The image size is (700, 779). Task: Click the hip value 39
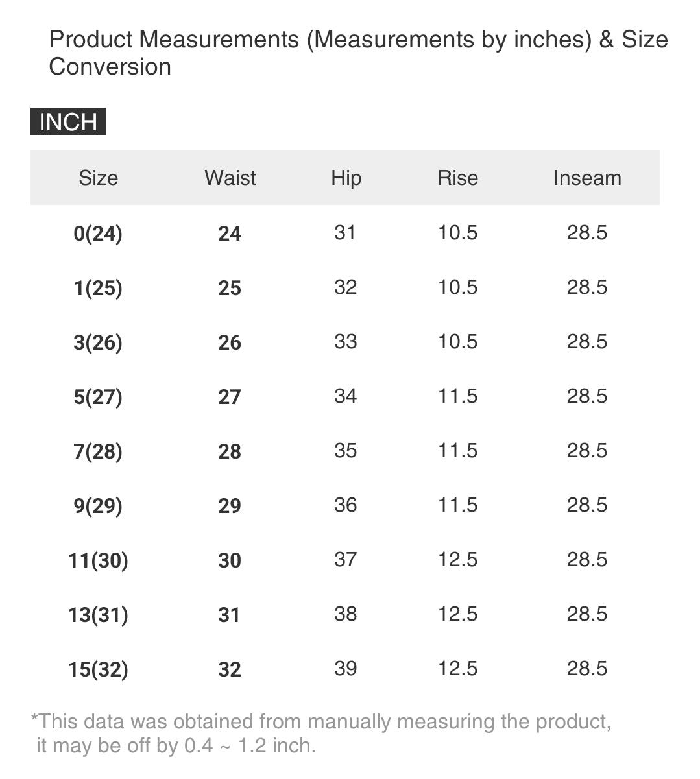[x=345, y=669]
